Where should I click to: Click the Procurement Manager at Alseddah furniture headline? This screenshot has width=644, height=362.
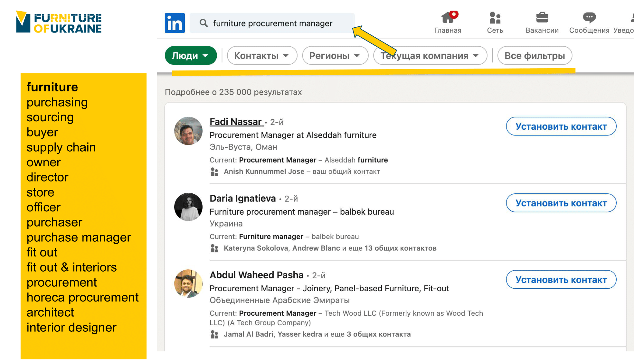[x=293, y=135]
